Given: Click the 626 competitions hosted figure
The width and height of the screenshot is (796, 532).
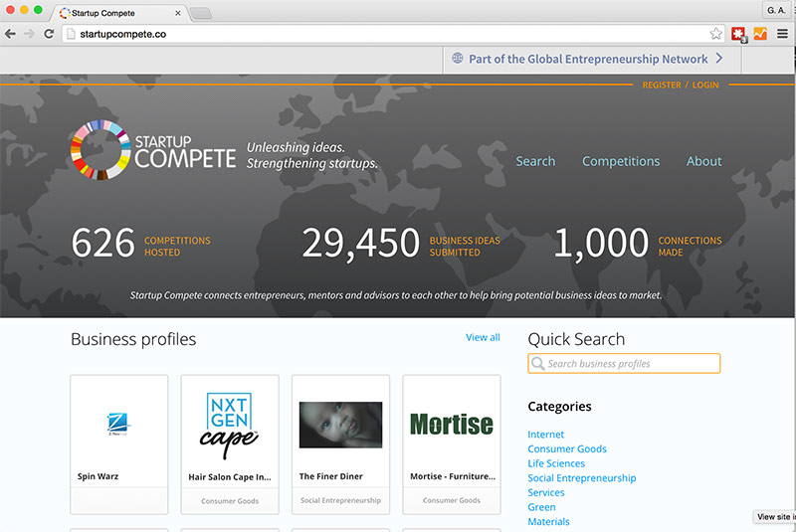Looking at the screenshot, I should coord(103,243).
